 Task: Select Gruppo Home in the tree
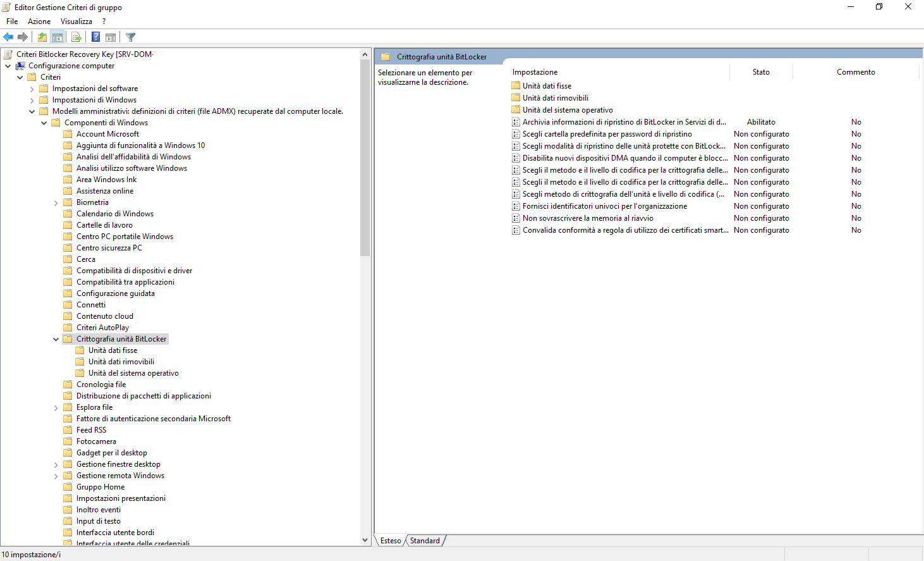tap(100, 486)
